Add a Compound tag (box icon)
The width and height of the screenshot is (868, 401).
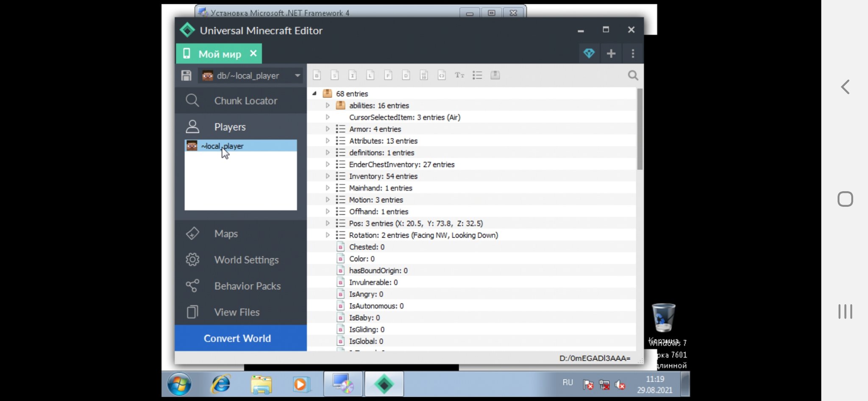[495, 75]
